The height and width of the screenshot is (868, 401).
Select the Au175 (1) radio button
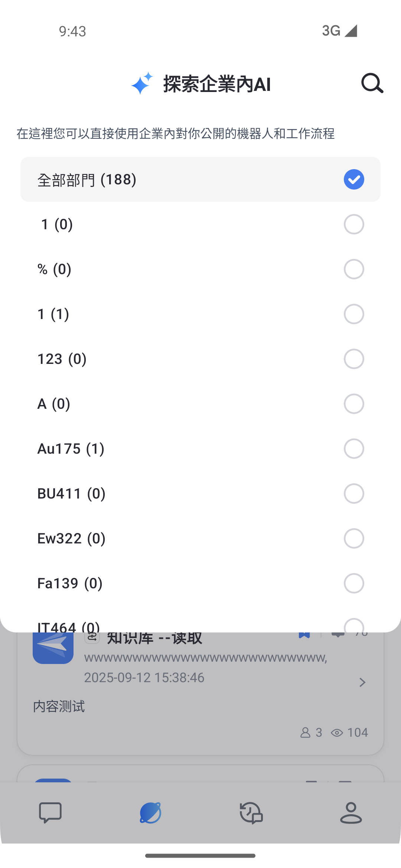[x=353, y=449]
